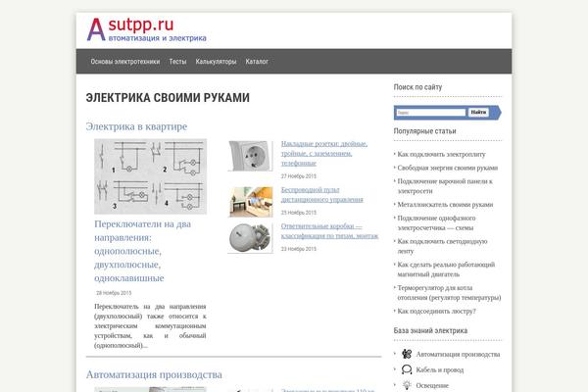The width and height of the screenshot is (588, 392).
Task: Open Металлоискатель своими руками article
Action: coord(445,205)
